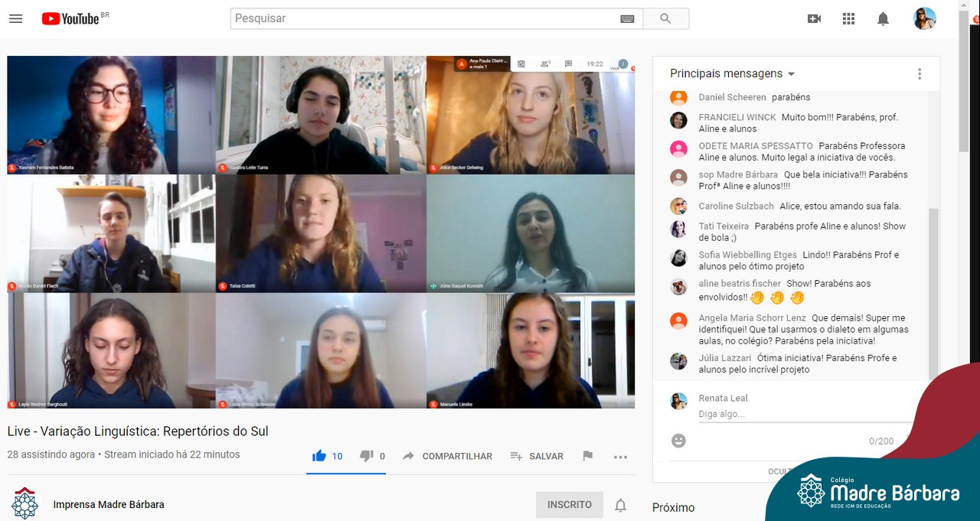Open the user account avatar menu
The height and width of the screenshot is (521, 980).
click(x=924, y=18)
